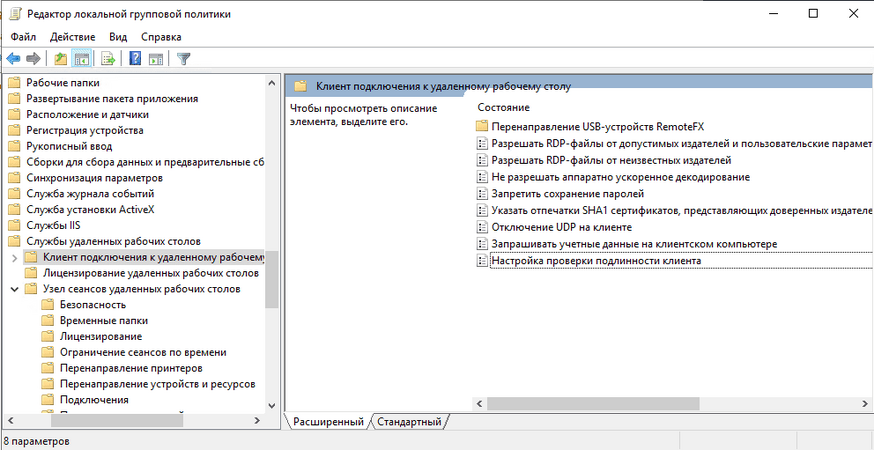Select Разрешать RDP-файлы от неизвестных издателей
The width and height of the screenshot is (874, 450).
click(x=611, y=160)
